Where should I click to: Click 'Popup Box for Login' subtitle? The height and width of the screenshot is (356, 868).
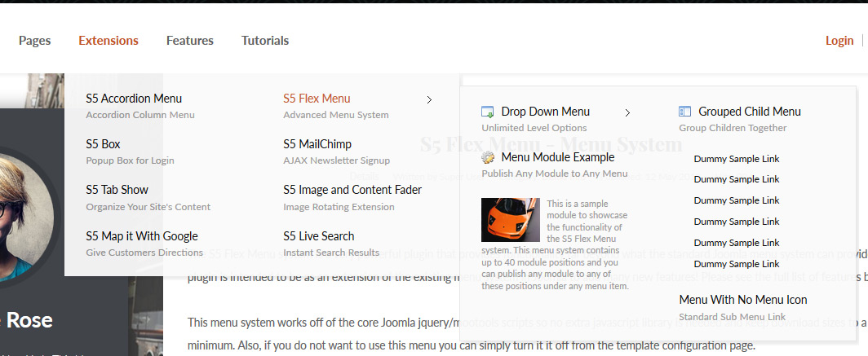(x=130, y=160)
